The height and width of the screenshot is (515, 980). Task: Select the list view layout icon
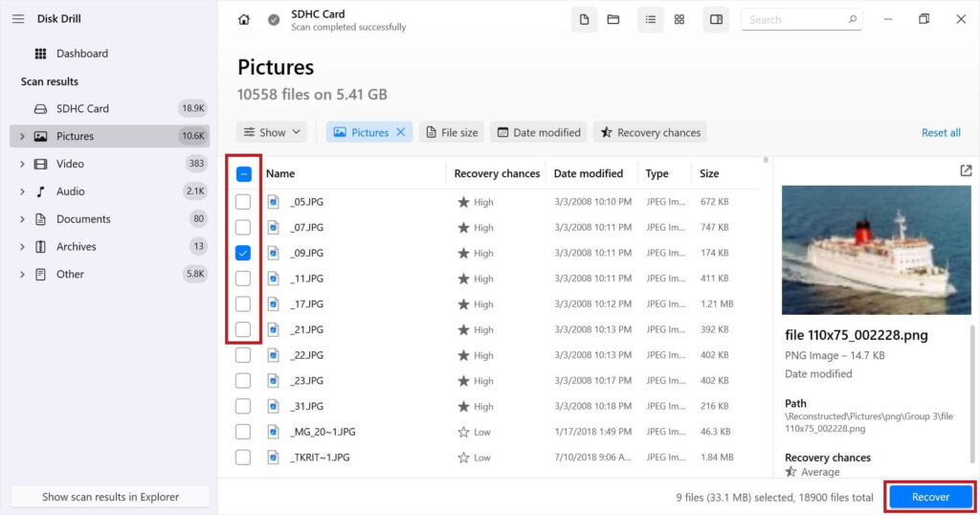(651, 19)
